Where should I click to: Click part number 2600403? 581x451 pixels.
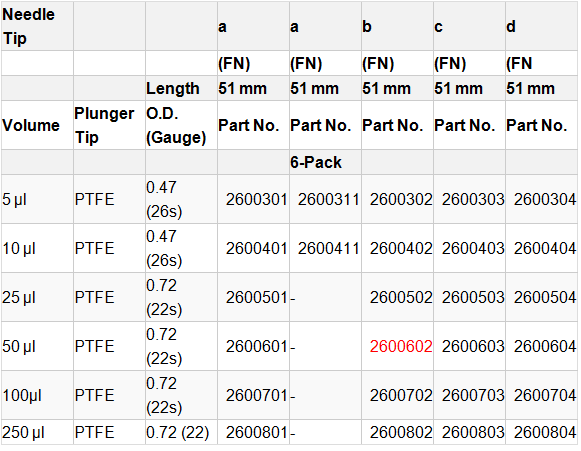[473, 248]
